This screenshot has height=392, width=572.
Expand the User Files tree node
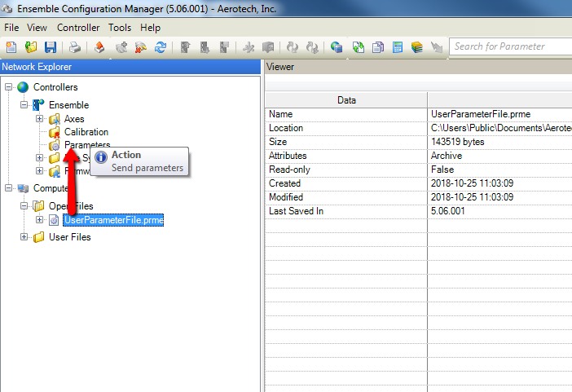point(25,237)
